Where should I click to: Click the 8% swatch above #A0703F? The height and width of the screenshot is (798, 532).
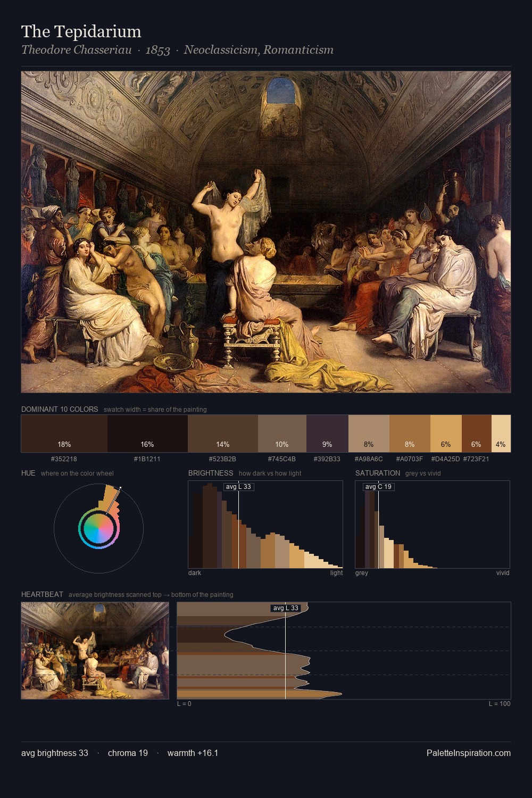(x=410, y=434)
